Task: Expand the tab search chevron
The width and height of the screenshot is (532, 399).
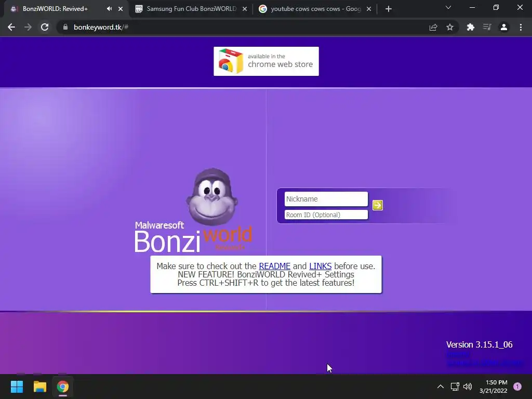Action: (448, 7)
